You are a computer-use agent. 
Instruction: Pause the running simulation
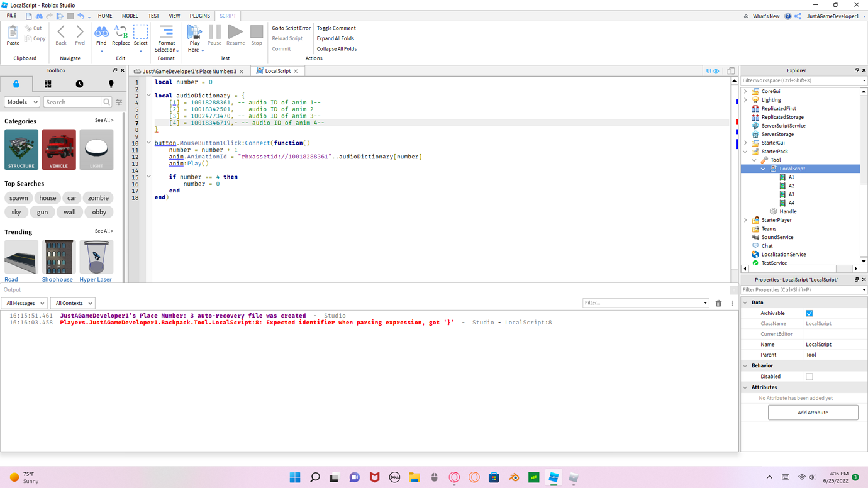(x=214, y=33)
